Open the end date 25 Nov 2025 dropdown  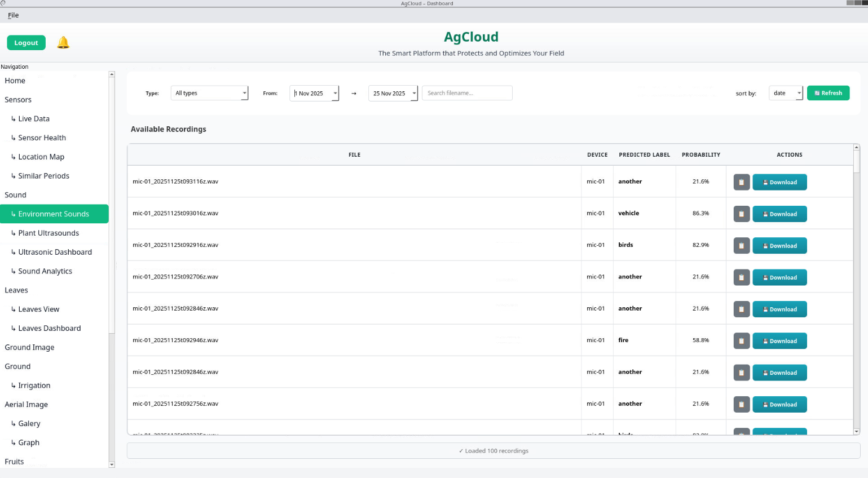pyautogui.click(x=414, y=93)
